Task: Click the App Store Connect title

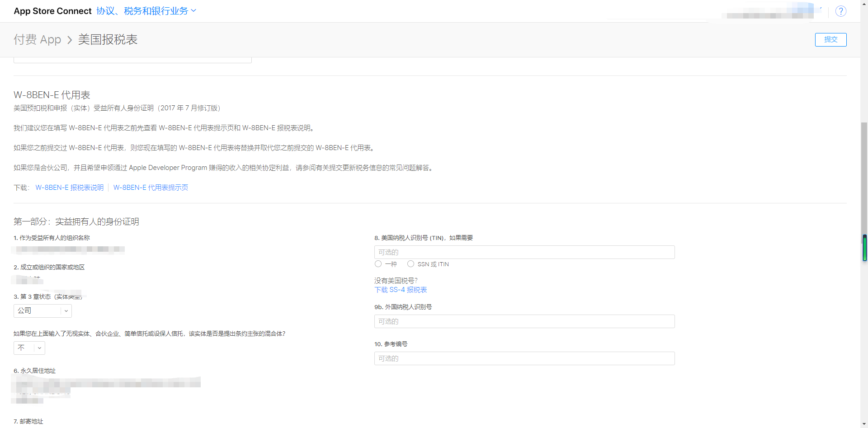Action: click(x=52, y=11)
